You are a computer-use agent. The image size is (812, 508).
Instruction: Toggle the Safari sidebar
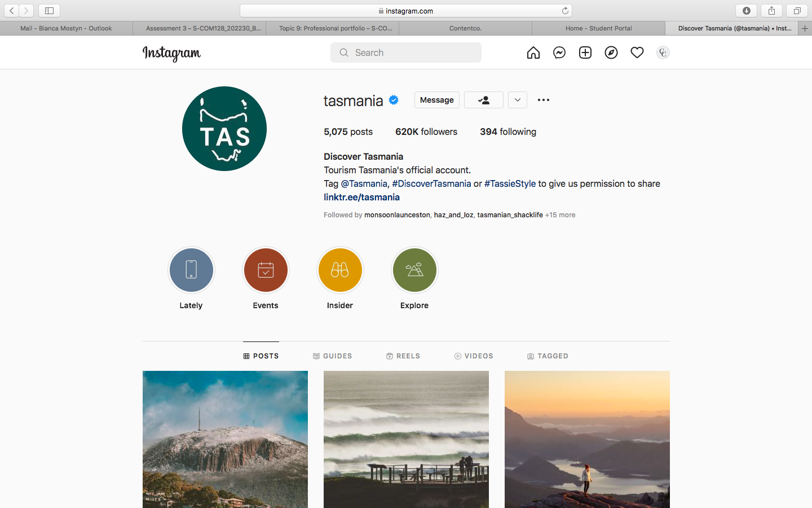pyautogui.click(x=49, y=11)
